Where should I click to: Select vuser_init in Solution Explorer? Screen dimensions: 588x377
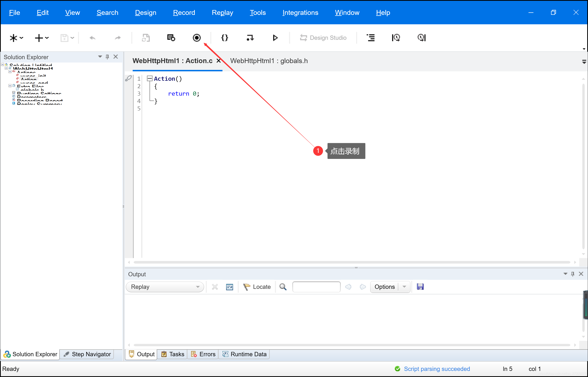33,76
